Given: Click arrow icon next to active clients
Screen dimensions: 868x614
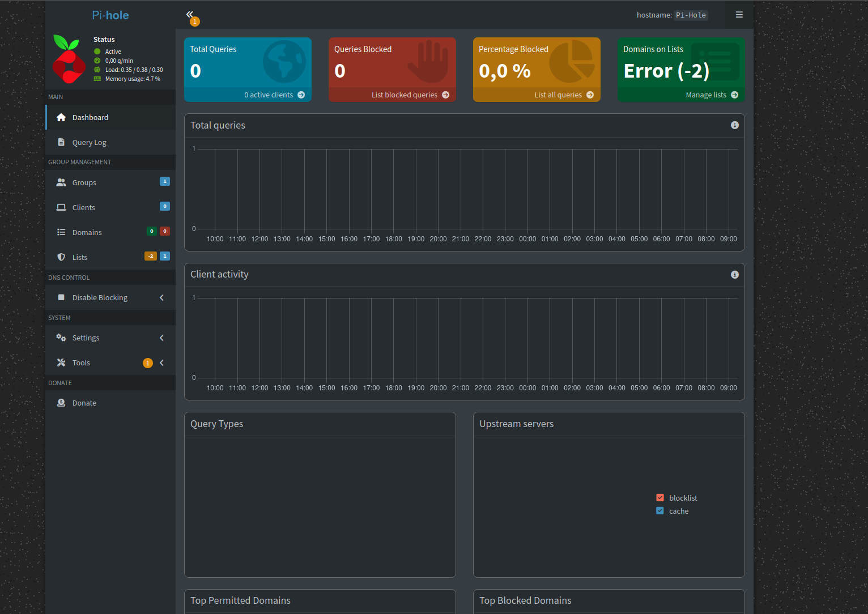Looking at the screenshot, I should tap(301, 95).
